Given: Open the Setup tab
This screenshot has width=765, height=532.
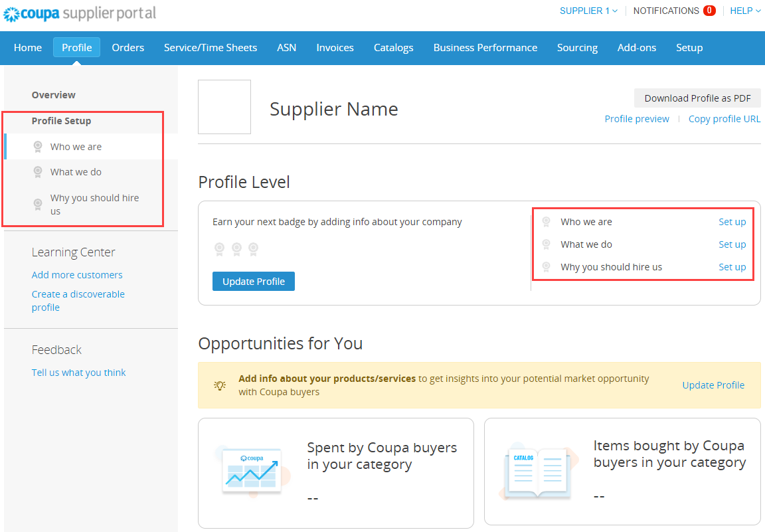Looking at the screenshot, I should 689,47.
